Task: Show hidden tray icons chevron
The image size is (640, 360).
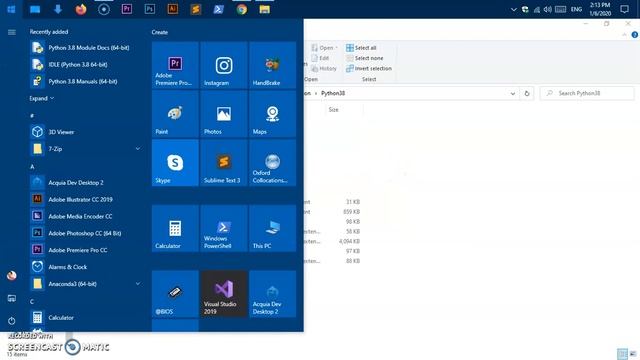Action: (513, 9)
